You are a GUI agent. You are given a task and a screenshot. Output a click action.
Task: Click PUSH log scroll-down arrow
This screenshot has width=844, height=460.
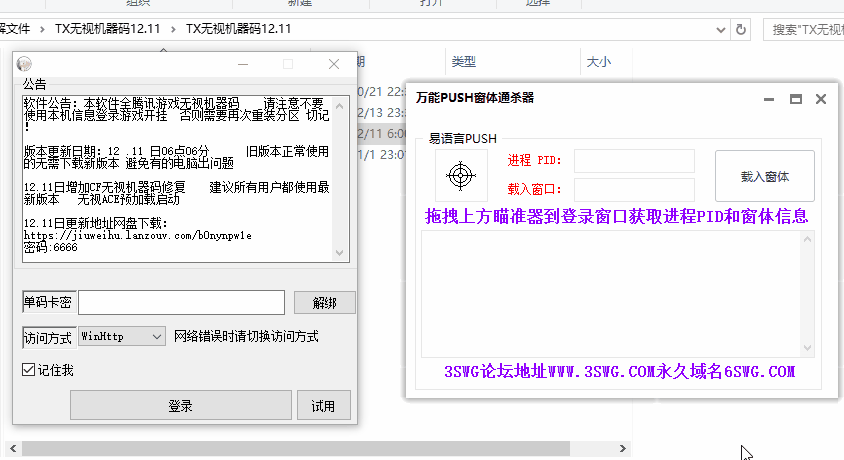click(807, 348)
